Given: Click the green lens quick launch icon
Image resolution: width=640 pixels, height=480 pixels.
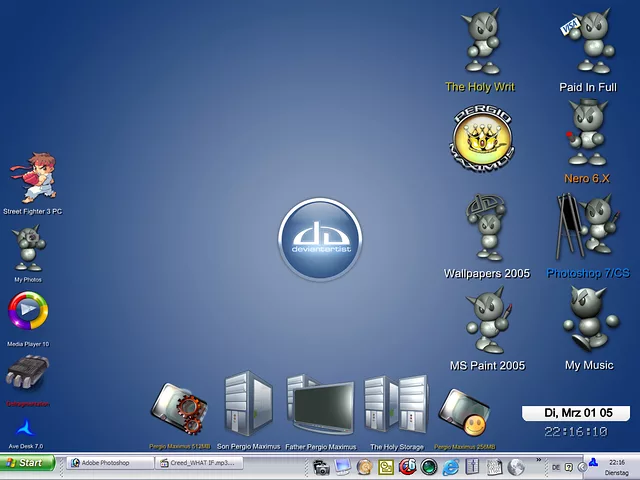Looking at the screenshot, I should point(429,467).
